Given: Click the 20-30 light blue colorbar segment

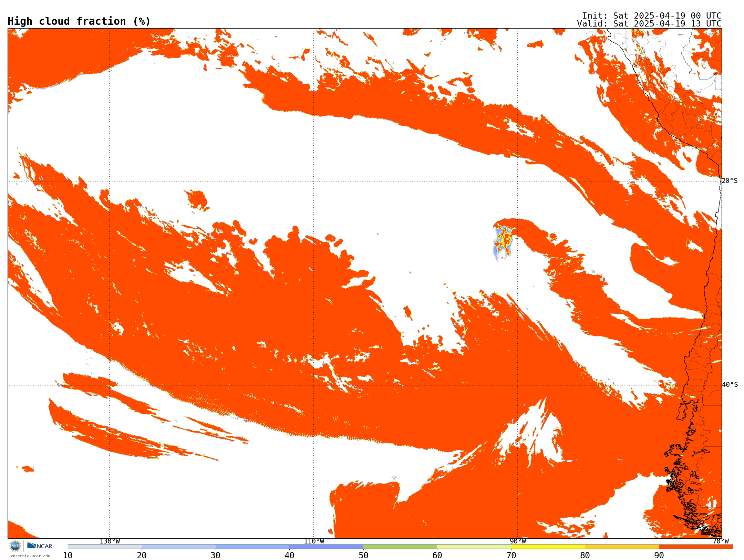Looking at the screenshot, I should [x=178, y=547].
